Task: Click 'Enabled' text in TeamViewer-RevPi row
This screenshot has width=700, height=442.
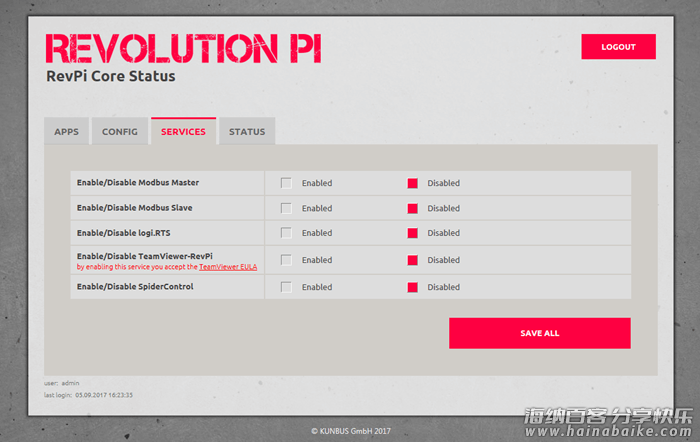Action: [317, 260]
